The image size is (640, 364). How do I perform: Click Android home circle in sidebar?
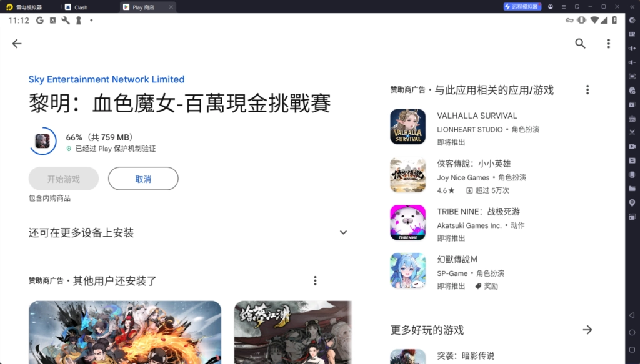click(632, 332)
